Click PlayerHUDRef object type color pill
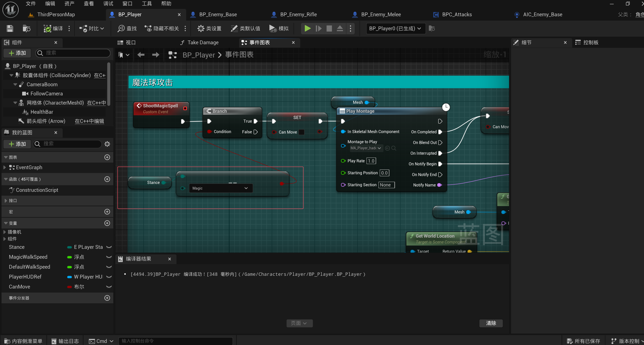This screenshot has width=644, height=345. (x=69, y=277)
